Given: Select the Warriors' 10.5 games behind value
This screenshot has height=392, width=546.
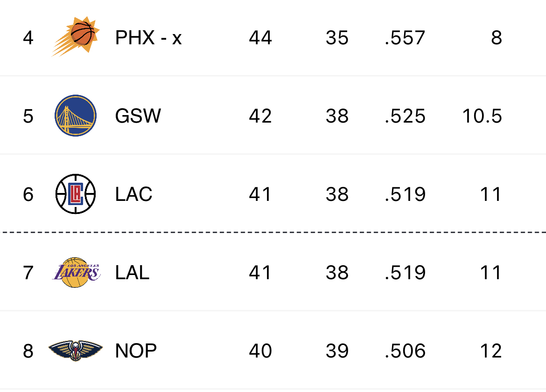Looking at the screenshot, I should click(x=482, y=116).
